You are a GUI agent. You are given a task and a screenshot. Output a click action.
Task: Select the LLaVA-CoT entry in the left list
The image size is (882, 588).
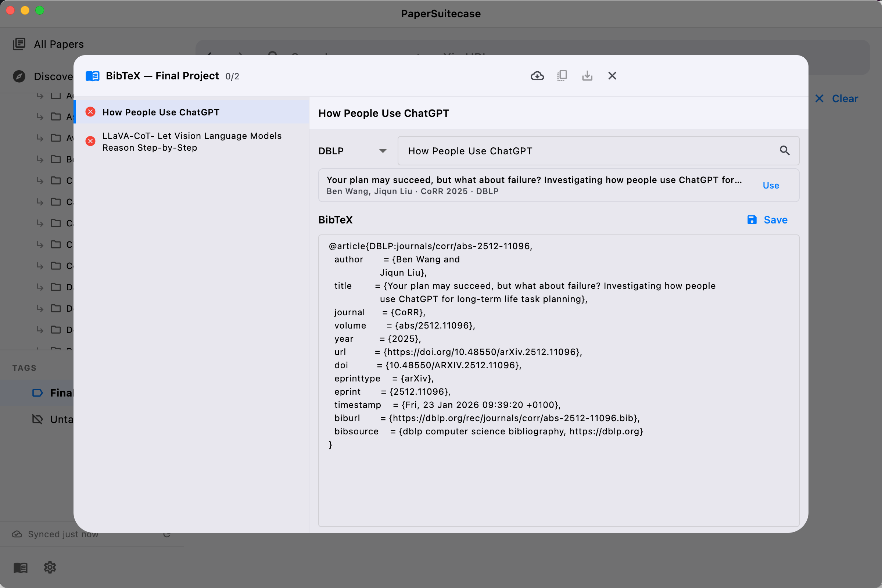point(191,141)
